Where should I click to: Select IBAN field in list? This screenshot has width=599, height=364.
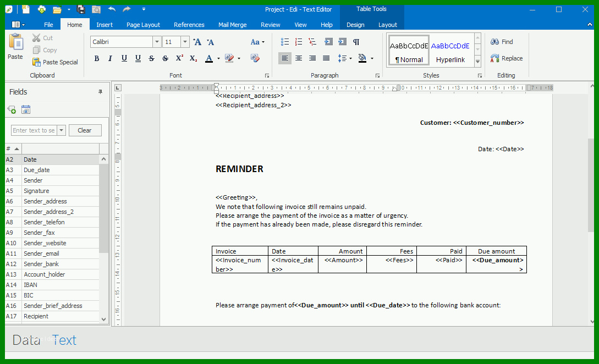(52, 285)
